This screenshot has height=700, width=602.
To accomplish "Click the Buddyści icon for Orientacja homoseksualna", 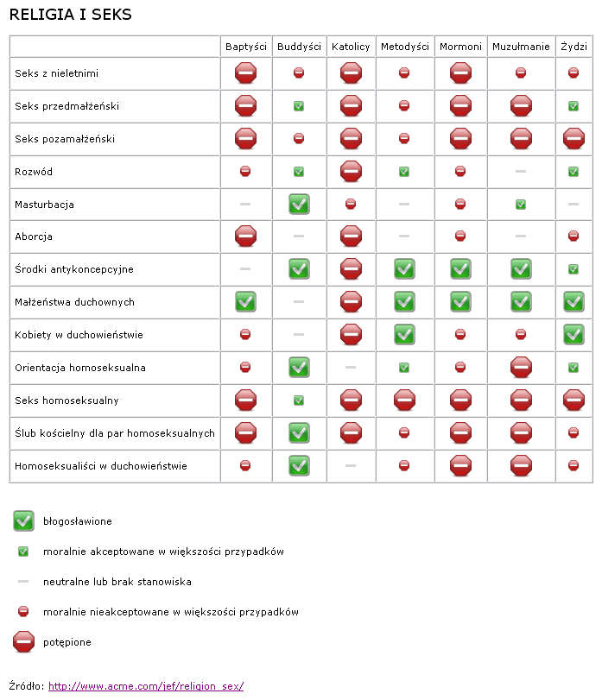I will point(299,368).
